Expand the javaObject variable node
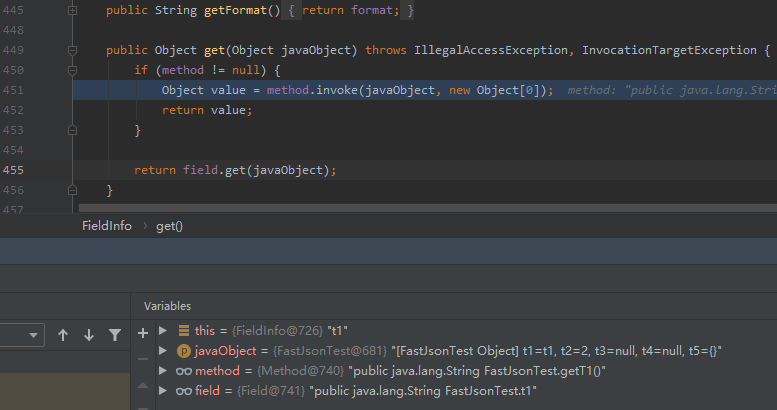 point(163,351)
